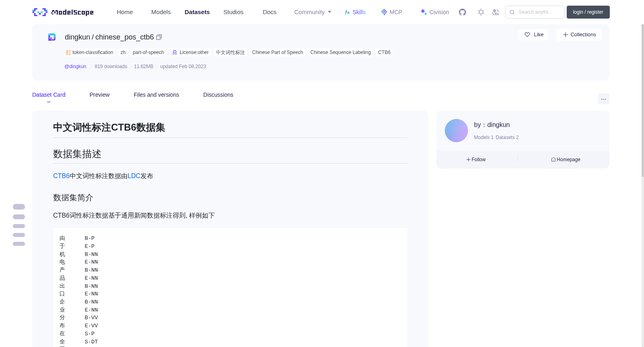The image size is (644, 347).
Task: Click the login / register button
Action: pyautogui.click(x=588, y=12)
